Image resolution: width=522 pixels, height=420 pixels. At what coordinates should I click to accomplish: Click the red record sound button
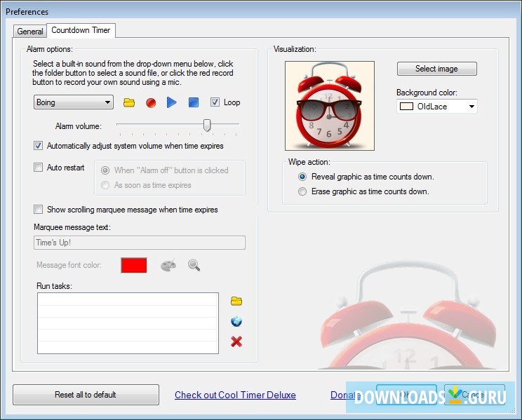[151, 102]
